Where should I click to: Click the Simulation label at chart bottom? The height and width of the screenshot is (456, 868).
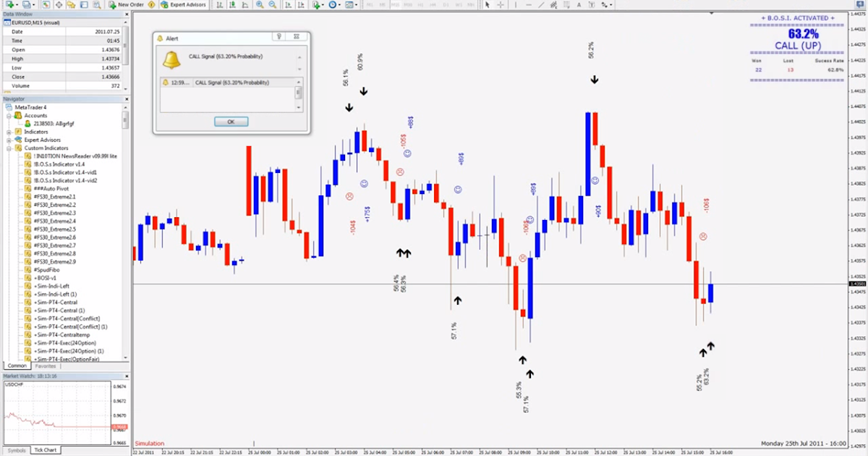(150, 443)
